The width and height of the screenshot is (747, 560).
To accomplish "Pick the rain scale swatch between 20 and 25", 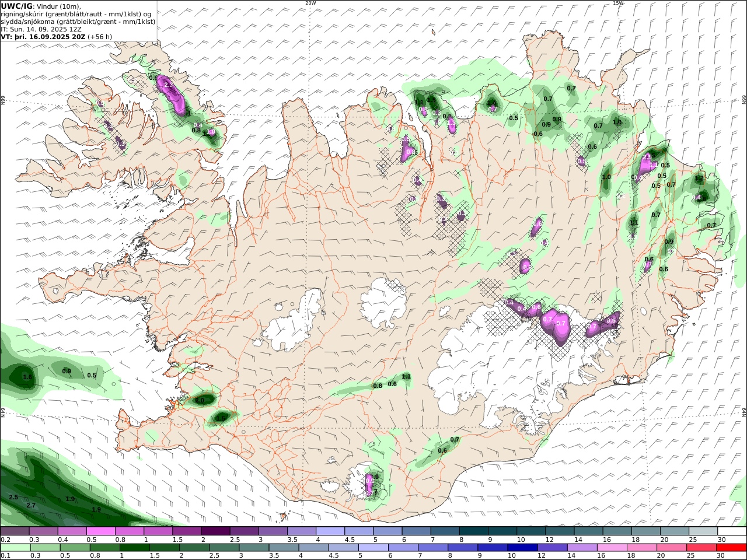I will pos(671,548).
